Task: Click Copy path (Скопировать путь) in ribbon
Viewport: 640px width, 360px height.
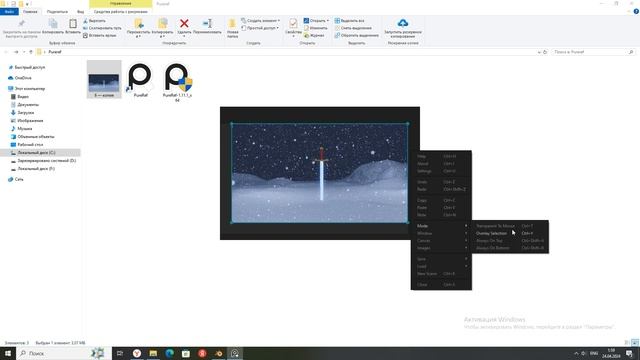Action: point(102,28)
